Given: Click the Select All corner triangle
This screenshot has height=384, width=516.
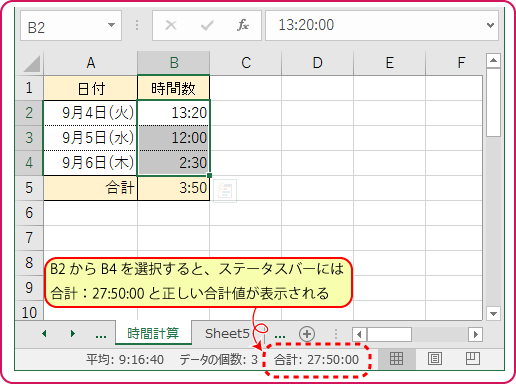Looking at the screenshot, I should pyautogui.click(x=32, y=63).
